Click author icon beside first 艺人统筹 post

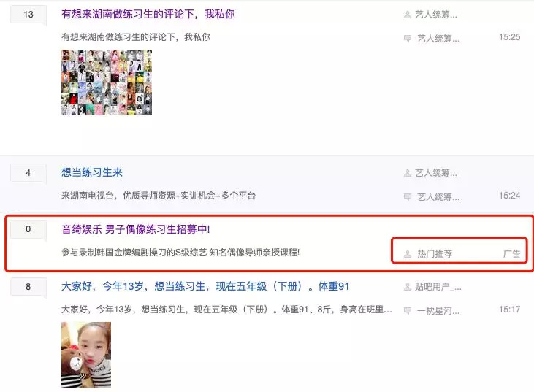tap(408, 15)
